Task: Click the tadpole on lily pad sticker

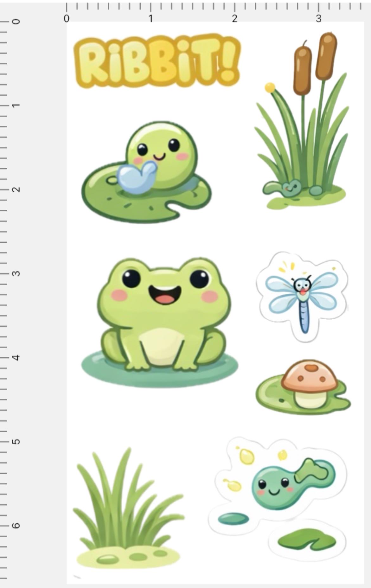Action: (146, 172)
